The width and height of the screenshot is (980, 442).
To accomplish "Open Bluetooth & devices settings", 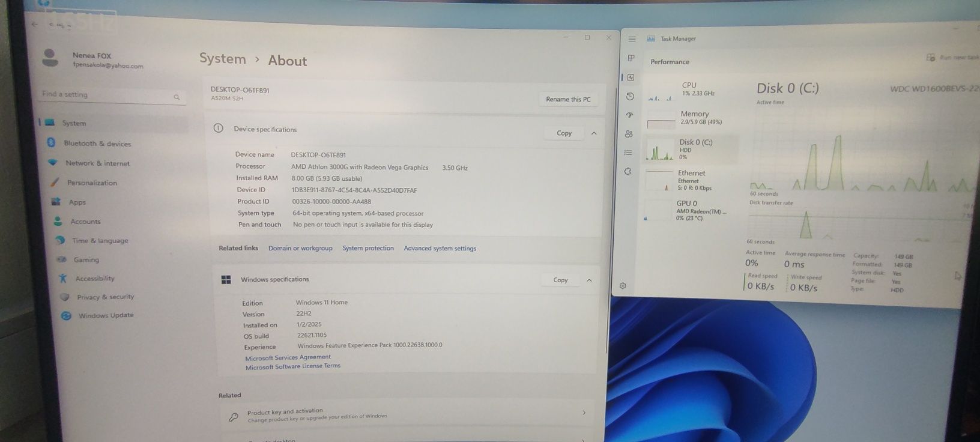I will [x=97, y=144].
